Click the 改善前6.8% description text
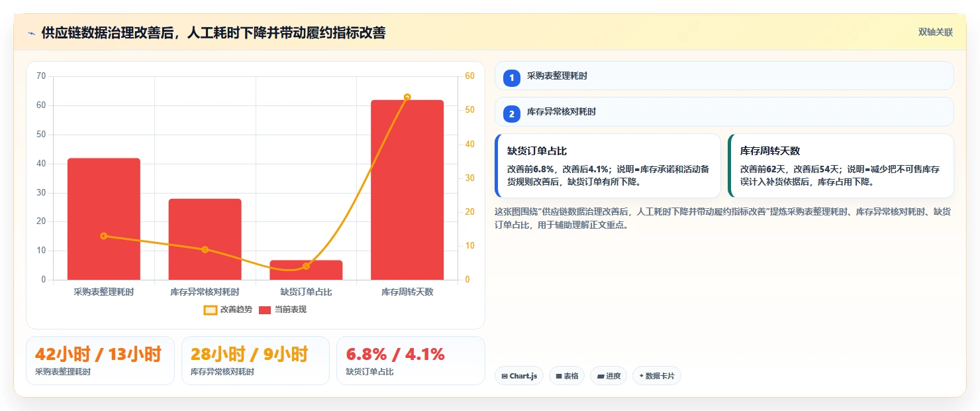Screen dimensions: 980x411 click(608, 175)
